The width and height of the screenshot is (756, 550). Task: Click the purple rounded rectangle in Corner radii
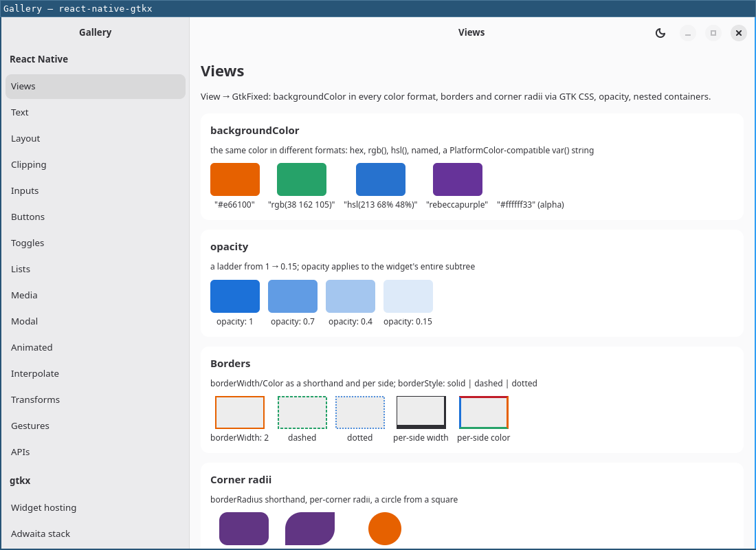click(x=244, y=529)
